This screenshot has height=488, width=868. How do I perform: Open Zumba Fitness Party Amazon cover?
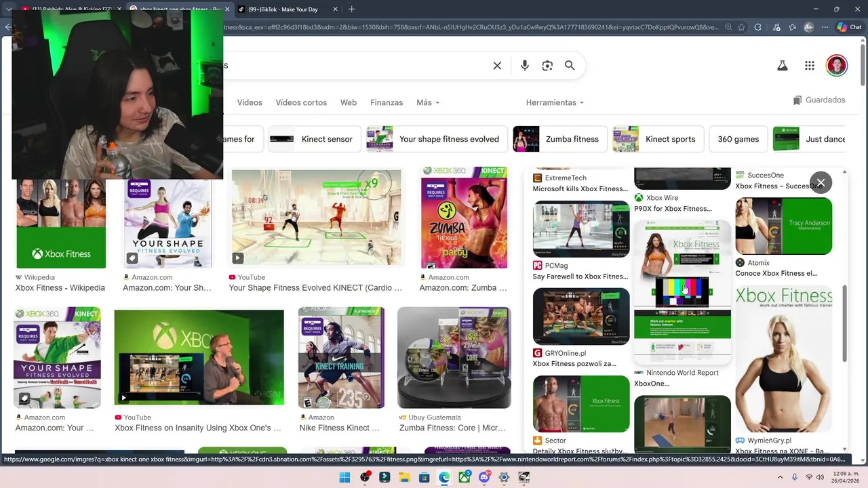coord(464,218)
